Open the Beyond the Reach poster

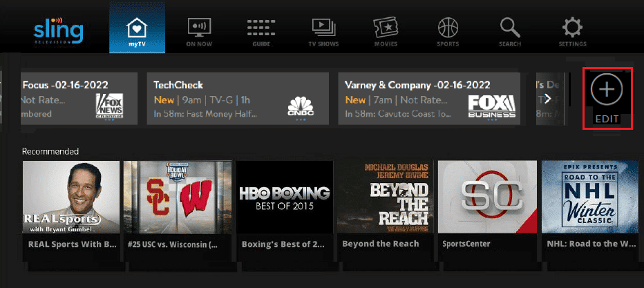[x=386, y=197]
